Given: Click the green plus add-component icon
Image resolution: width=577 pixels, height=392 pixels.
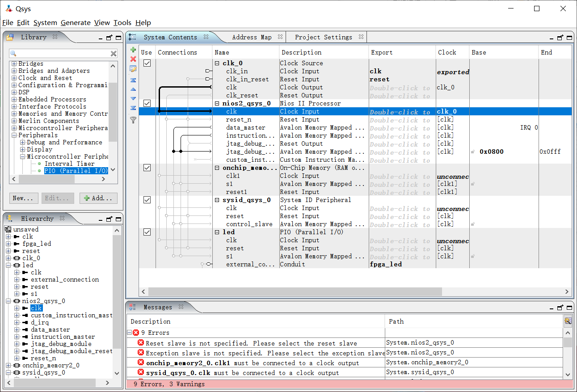Looking at the screenshot, I should pos(133,50).
